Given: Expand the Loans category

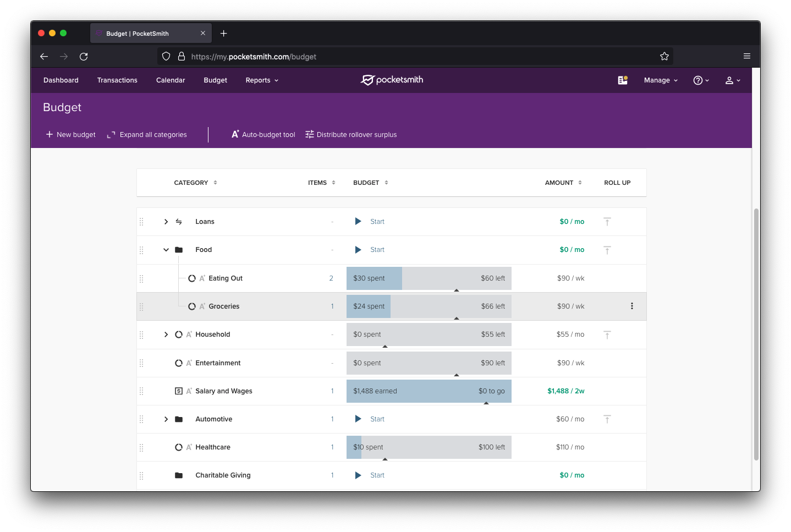Looking at the screenshot, I should [166, 221].
